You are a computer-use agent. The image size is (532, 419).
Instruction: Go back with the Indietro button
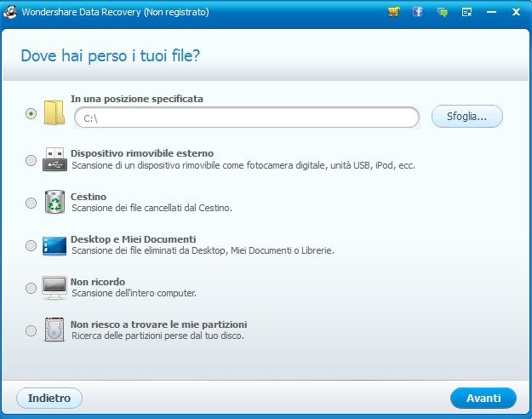pos(49,398)
